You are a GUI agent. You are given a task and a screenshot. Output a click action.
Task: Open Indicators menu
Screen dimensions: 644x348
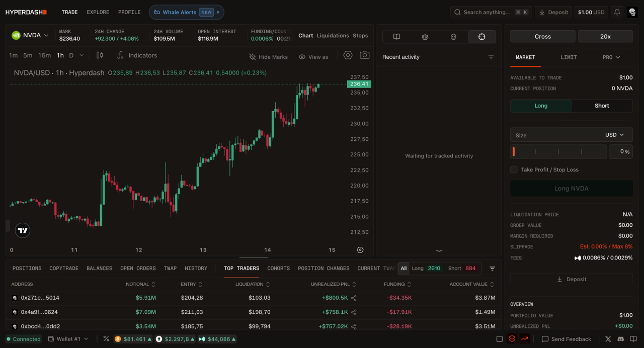137,55
